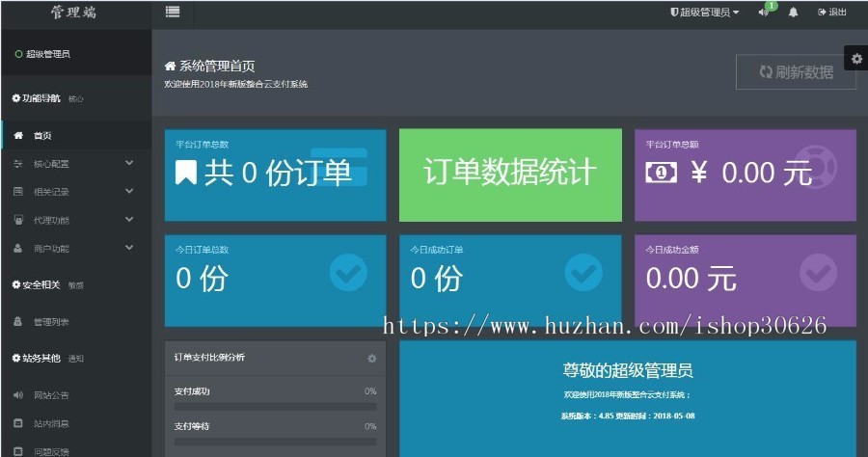
Task: Expand the 商户功能 chevron
Action: [129, 248]
